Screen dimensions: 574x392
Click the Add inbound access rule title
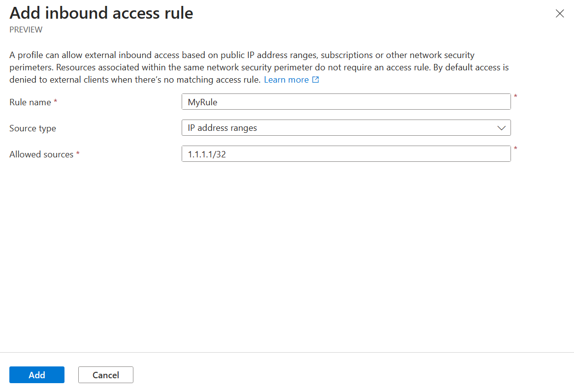coord(101,13)
